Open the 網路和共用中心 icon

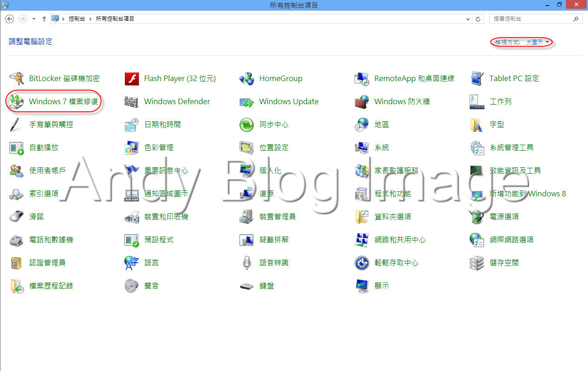pyautogui.click(x=362, y=240)
